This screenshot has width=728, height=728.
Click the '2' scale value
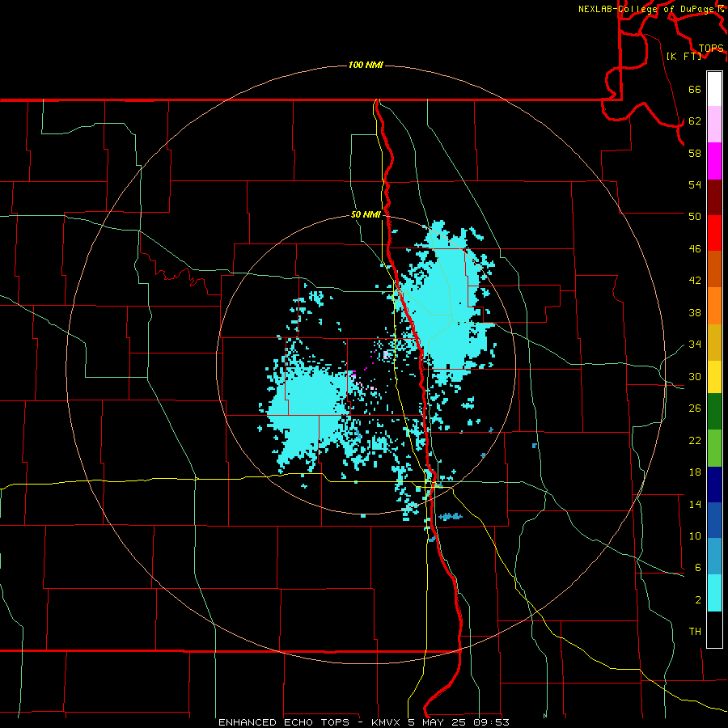click(697, 600)
